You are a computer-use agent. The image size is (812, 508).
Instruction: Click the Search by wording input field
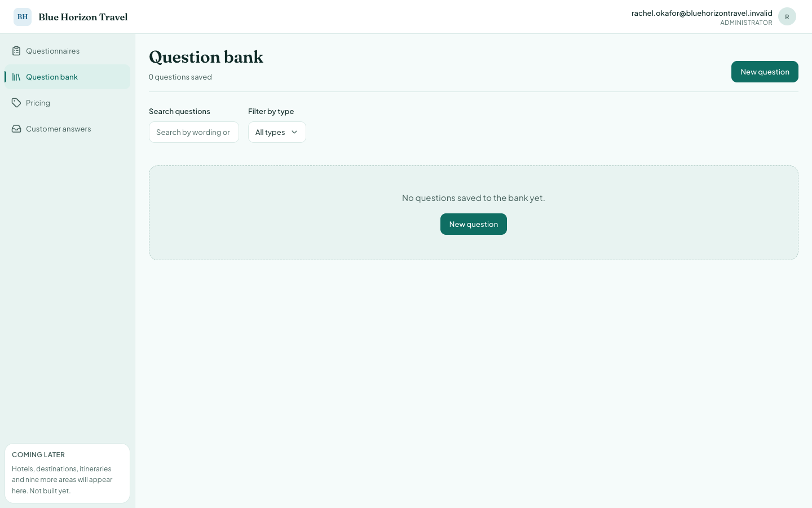point(194,132)
